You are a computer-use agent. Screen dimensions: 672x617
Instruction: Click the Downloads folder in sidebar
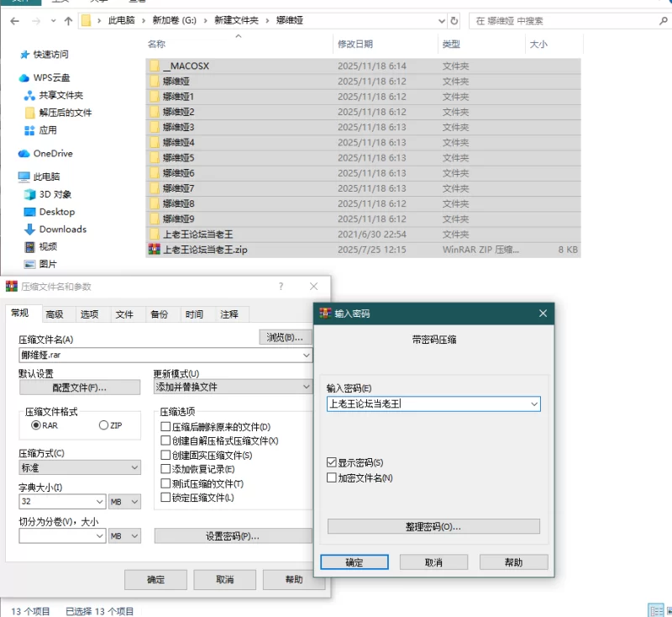tap(62, 229)
